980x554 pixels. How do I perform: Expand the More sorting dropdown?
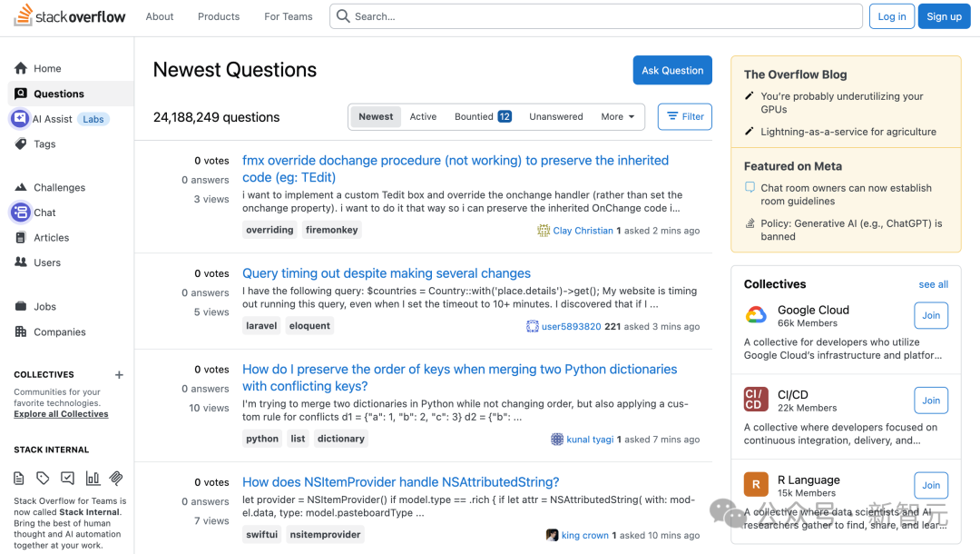coord(618,117)
